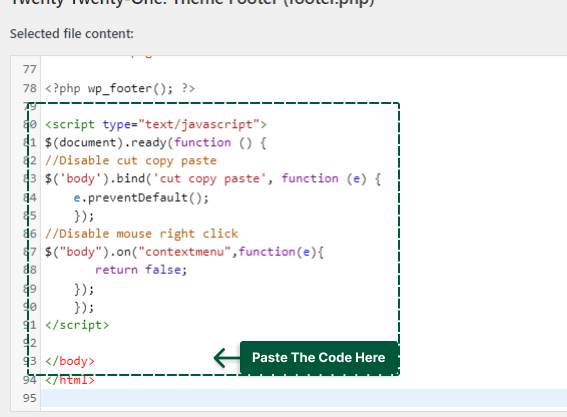Click the closing '});' on line 85
Screen dimensions: 567x417
pyautogui.click(x=84, y=216)
